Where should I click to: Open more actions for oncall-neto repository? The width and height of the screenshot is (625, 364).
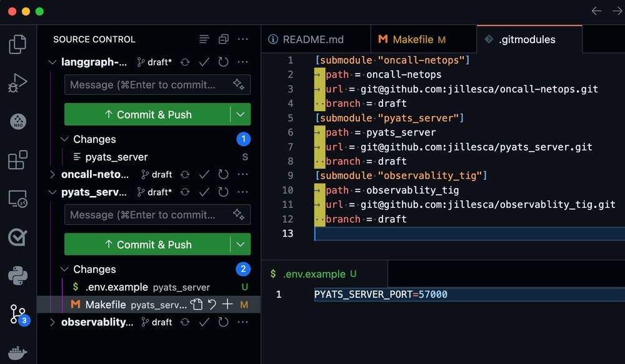point(242,174)
